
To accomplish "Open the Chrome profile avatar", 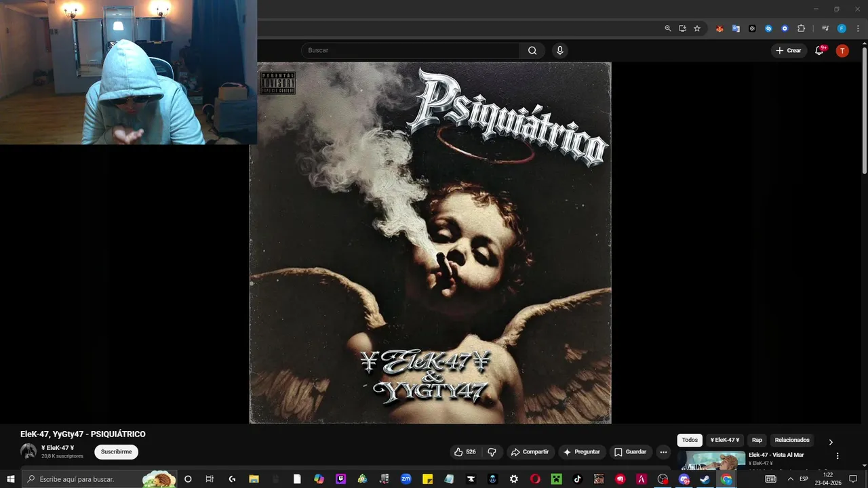I will pyautogui.click(x=842, y=28).
